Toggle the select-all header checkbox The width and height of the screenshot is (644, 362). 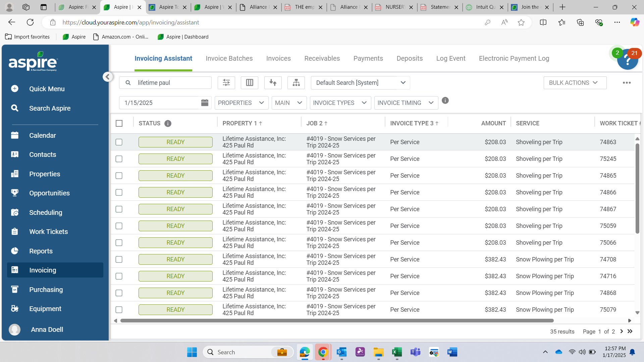[119, 123]
